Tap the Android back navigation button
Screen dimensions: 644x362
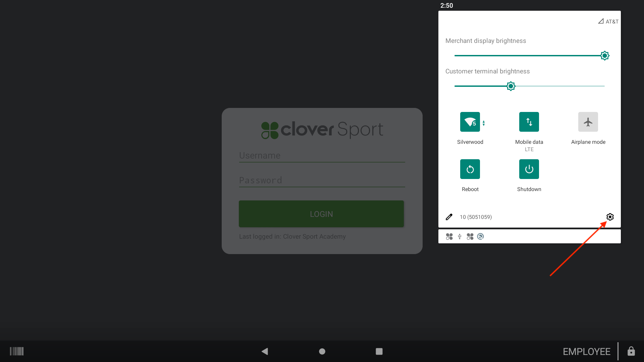coord(265,351)
